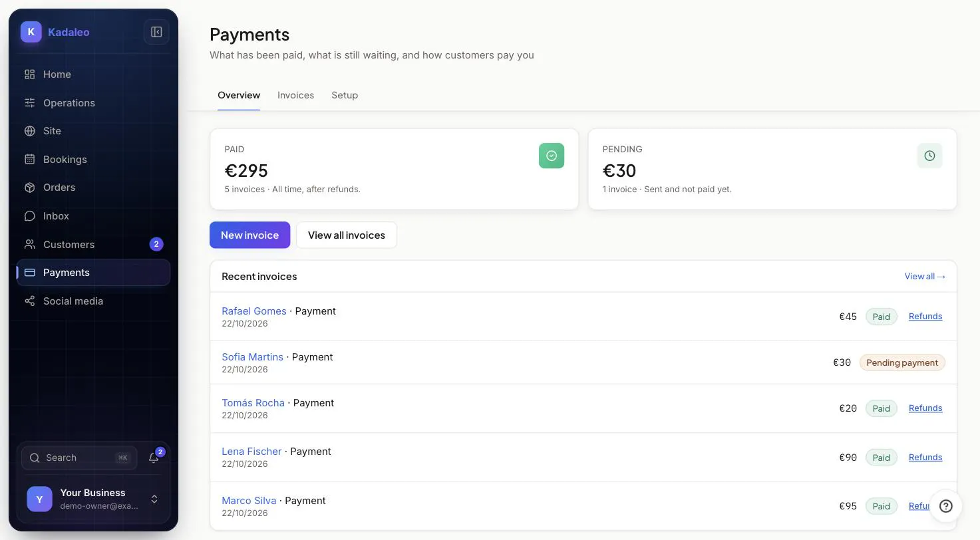Open the View all arrow link

pyautogui.click(x=925, y=276)
